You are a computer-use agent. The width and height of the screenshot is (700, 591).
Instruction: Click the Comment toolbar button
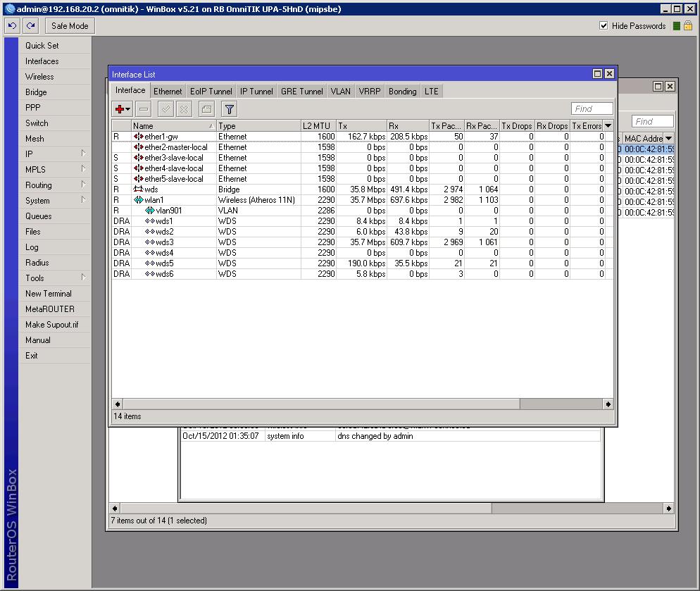pyautogui.click(x=206, y=109)
